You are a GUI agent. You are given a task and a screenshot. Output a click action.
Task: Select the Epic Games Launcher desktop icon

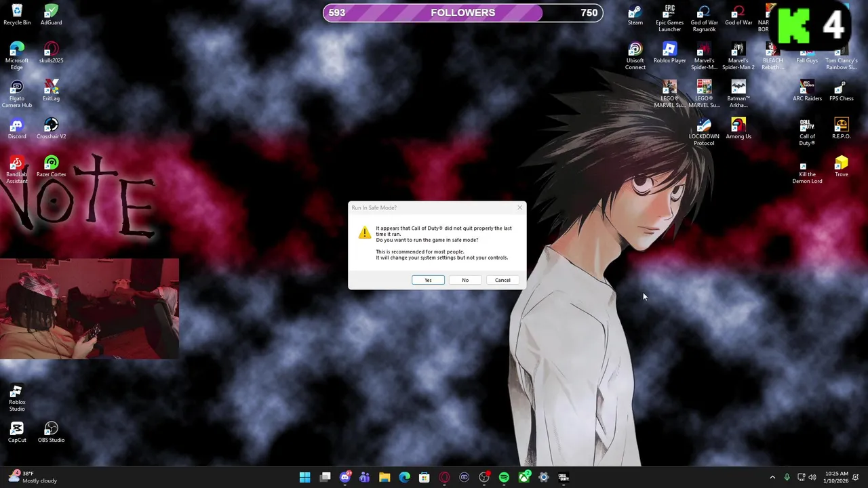click(x=669, y=18)
